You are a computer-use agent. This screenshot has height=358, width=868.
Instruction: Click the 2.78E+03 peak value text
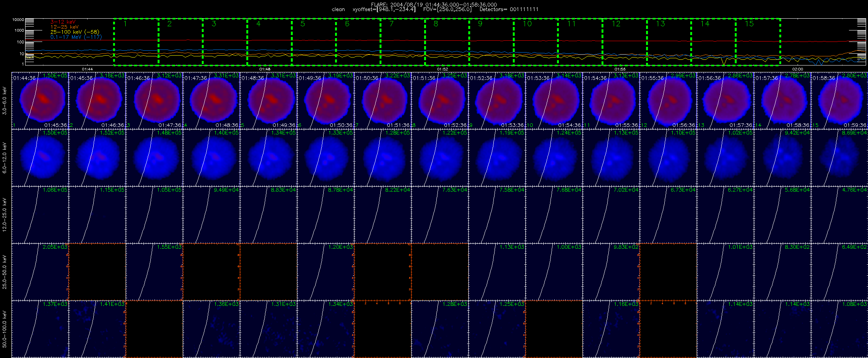[x=798, y=75]
